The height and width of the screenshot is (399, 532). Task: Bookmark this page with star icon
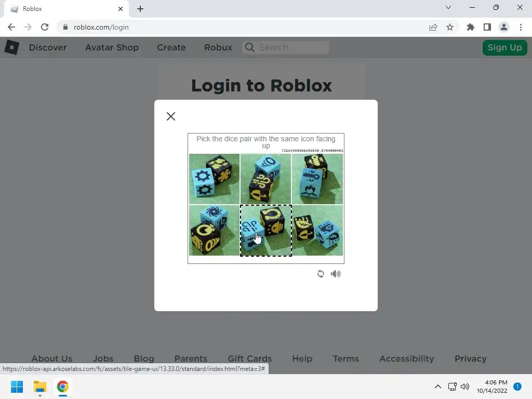[x=450, y=27]
